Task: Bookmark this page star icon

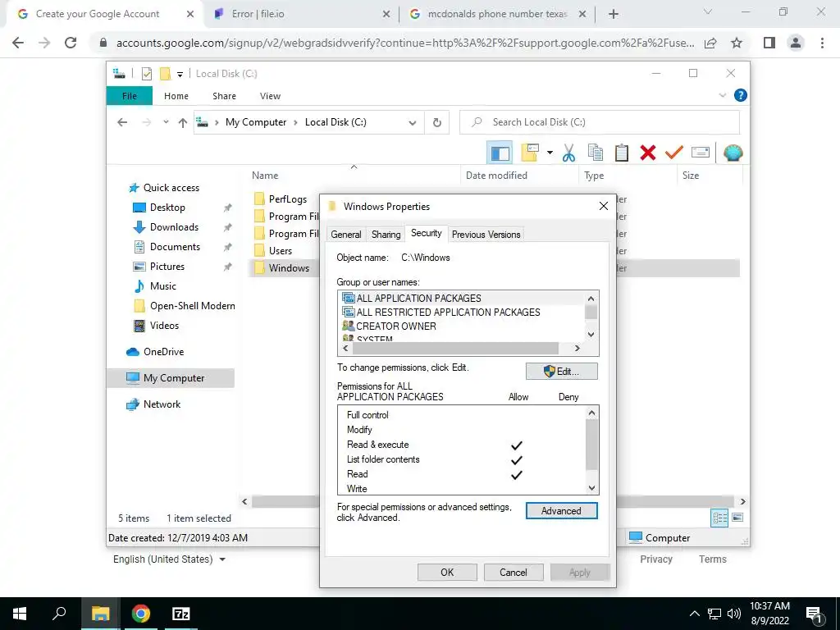Action: pyautogui.click(x=737, y=43)
